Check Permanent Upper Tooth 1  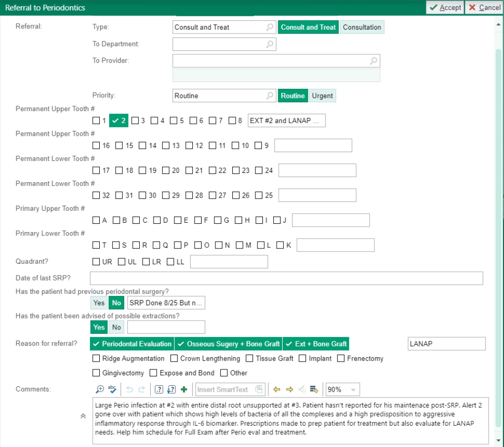96,121
